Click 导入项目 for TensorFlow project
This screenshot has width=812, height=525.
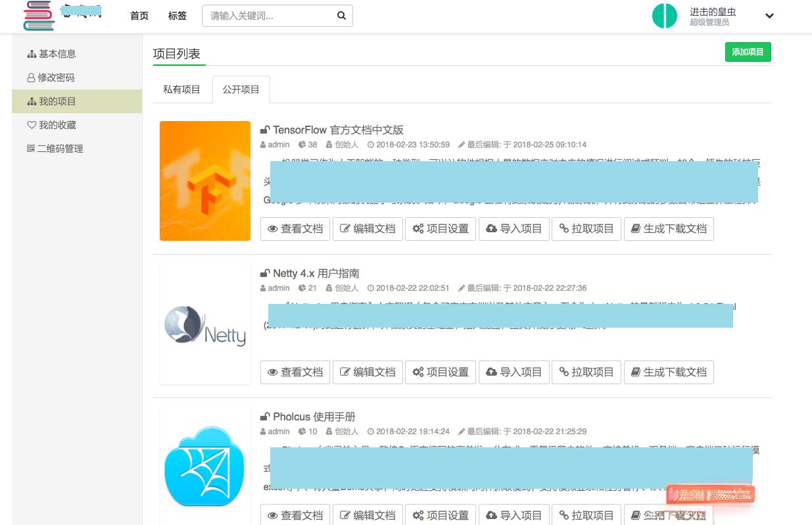tap(513, 228)
